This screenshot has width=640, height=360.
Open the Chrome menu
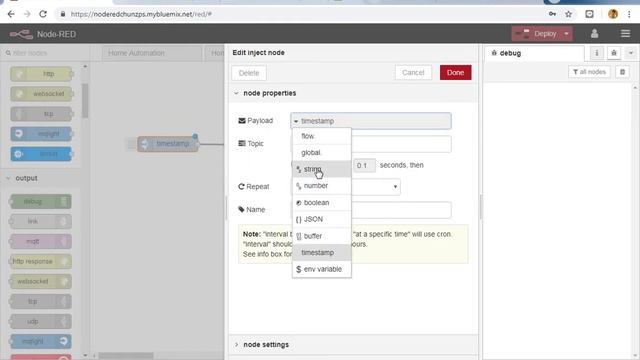click(629, 14)
